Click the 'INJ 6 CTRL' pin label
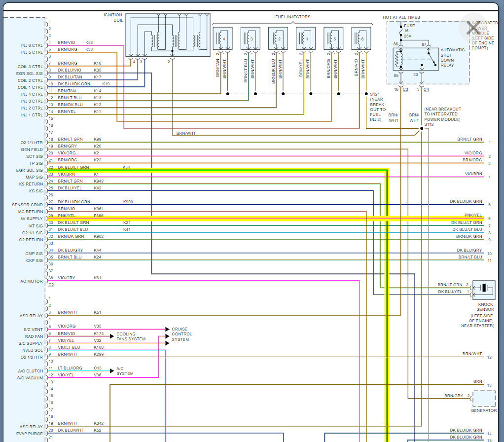This screenshot has height=442, width=504. pos(32,45)
